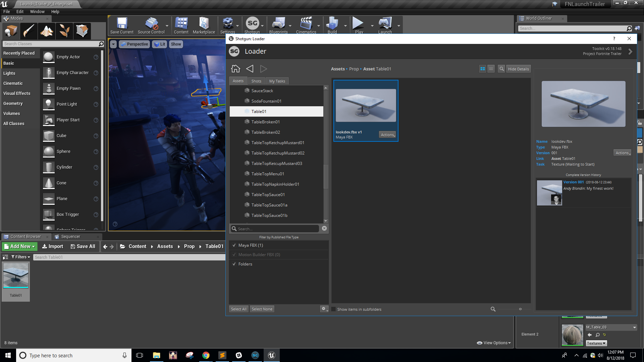Click the Select None button

point(262,309)
